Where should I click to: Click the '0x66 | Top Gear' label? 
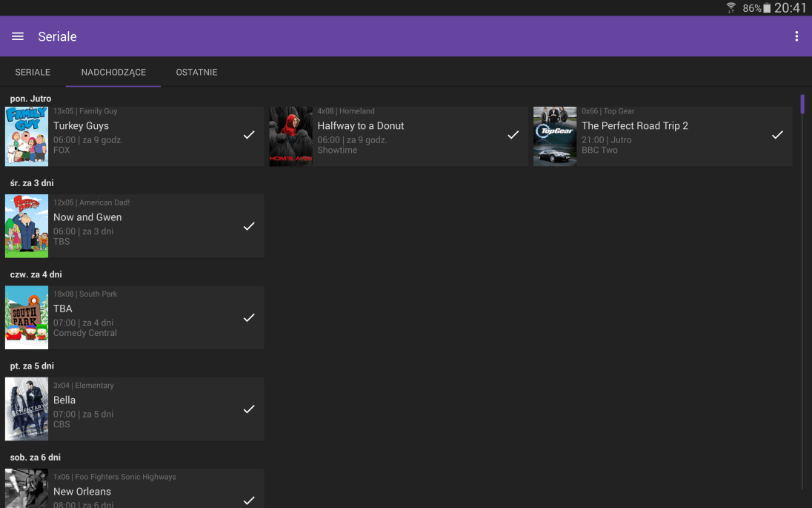tap(608, 111)
